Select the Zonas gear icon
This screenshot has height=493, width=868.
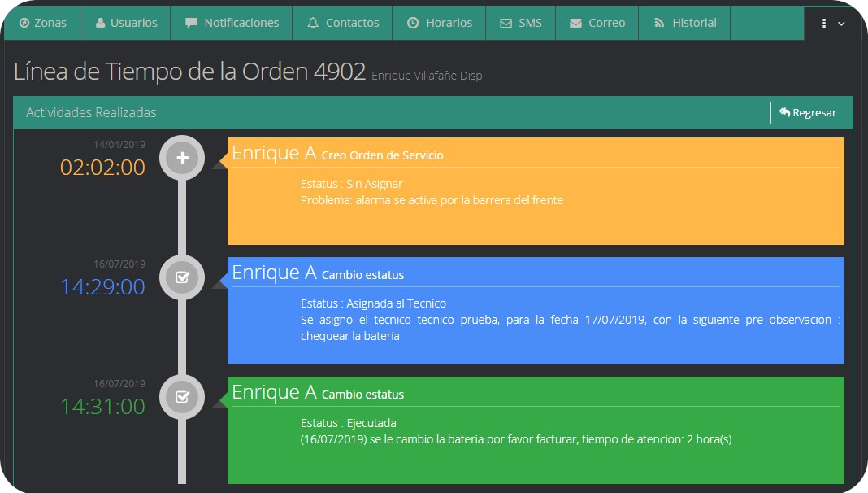click(x=24, y=23)
